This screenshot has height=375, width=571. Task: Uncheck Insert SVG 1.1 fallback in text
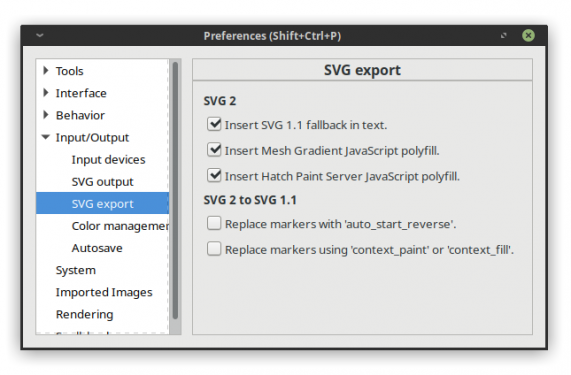pos(214,124)
